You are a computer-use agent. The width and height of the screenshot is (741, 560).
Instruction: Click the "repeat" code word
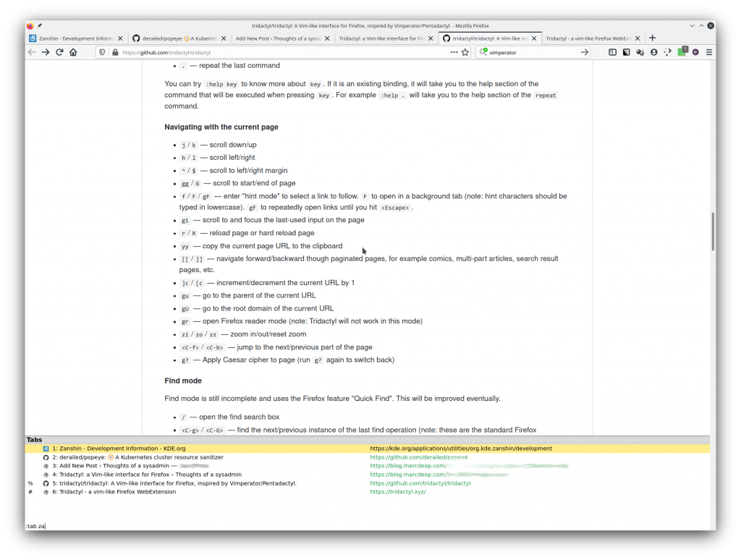click(546, 96)
